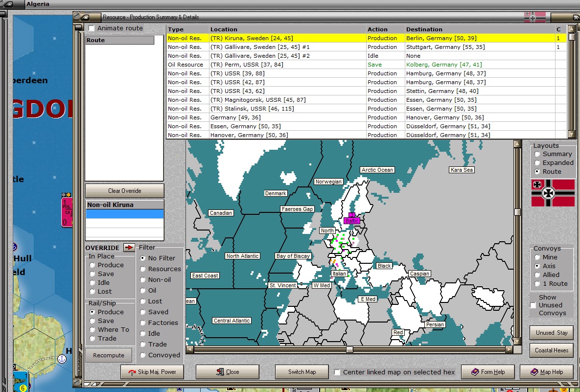The width and height of the screenshot is (580, 392).
Task: Select Rail/Ship Save option
Action: coord(93,321)
